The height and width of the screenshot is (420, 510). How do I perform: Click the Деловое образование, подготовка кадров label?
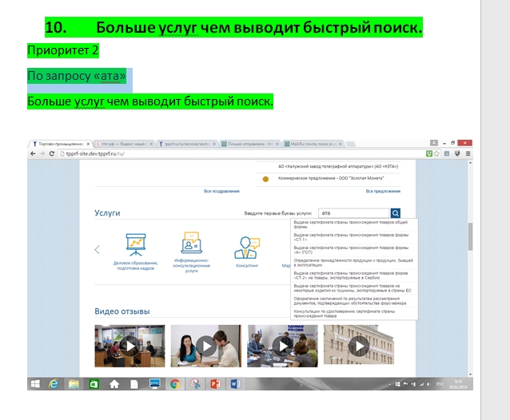(136, 265)
